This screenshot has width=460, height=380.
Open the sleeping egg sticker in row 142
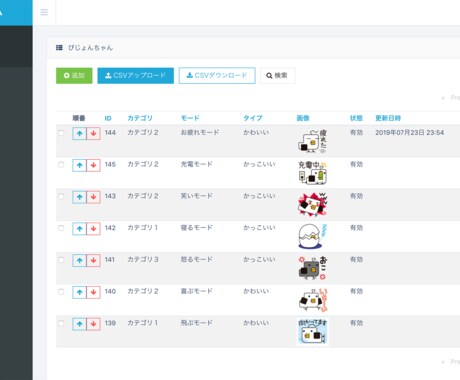pyautogui.click(x=313, y=236)
